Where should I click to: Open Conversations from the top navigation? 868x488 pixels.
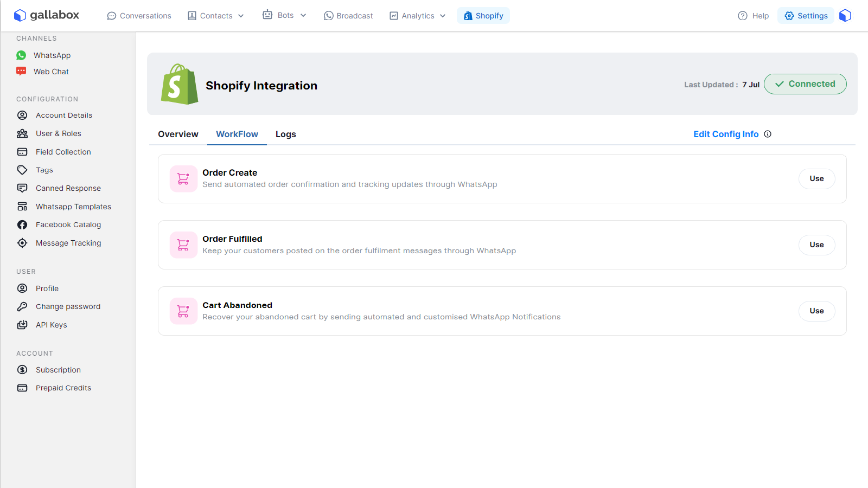coord(139,16)
